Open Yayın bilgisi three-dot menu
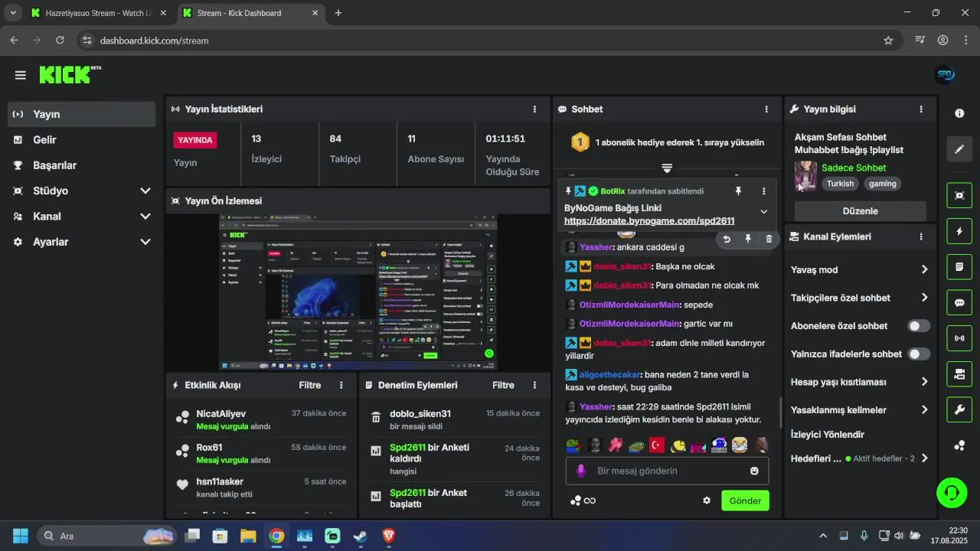 921,109
